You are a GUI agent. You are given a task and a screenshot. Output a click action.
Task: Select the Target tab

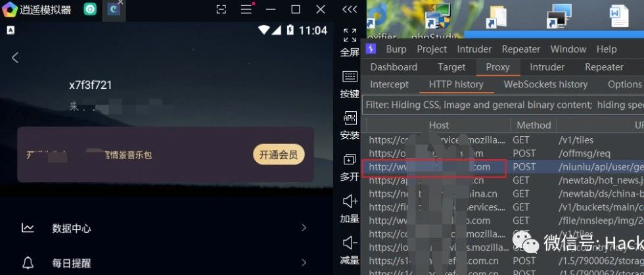pos(451,67)
